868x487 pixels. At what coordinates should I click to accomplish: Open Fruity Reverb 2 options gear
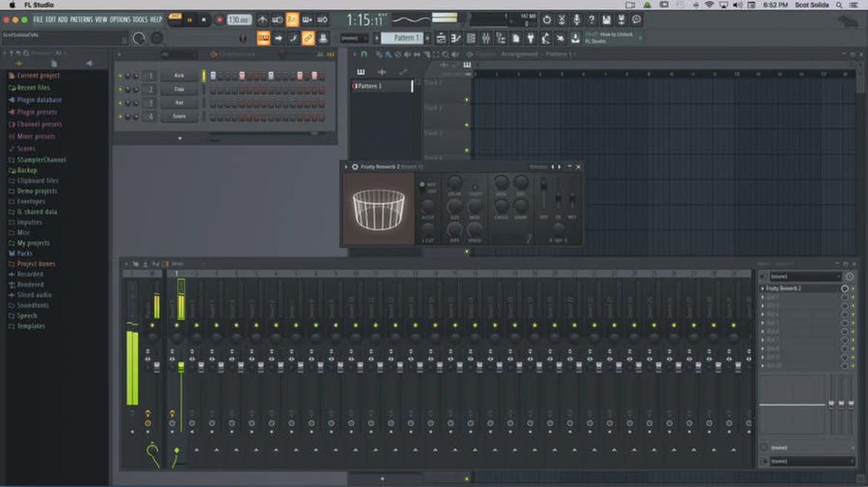point(355,167)
